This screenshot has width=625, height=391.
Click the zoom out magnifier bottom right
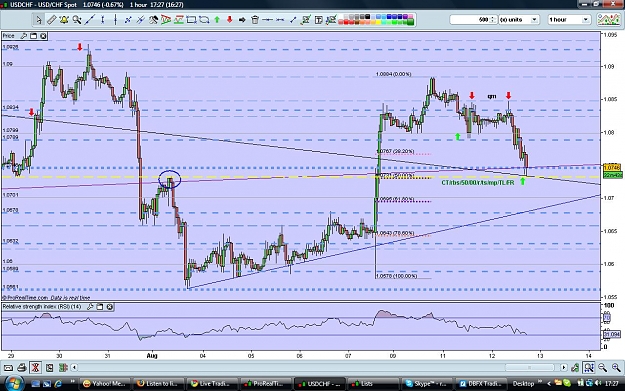603,367
